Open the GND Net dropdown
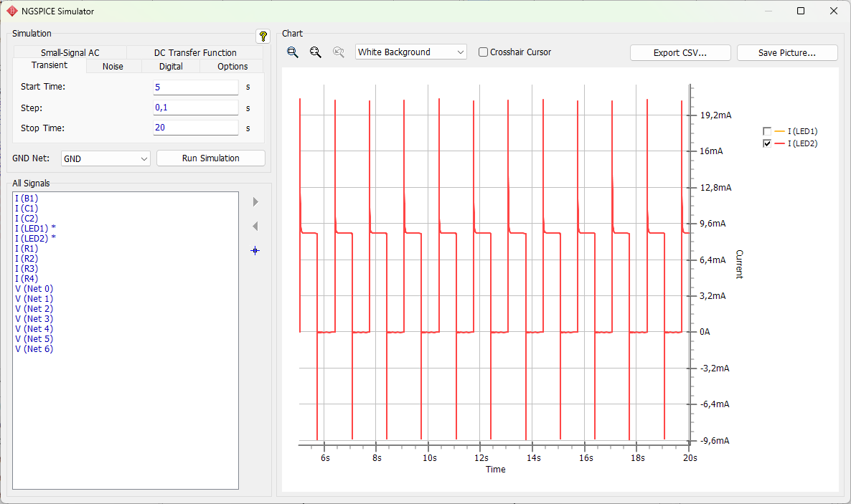 [x=105, y=158]
